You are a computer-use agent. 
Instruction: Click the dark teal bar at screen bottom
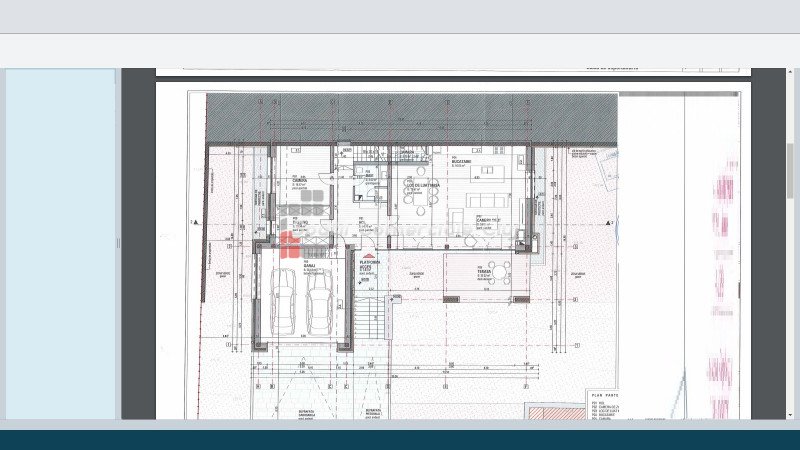(400, 439)
